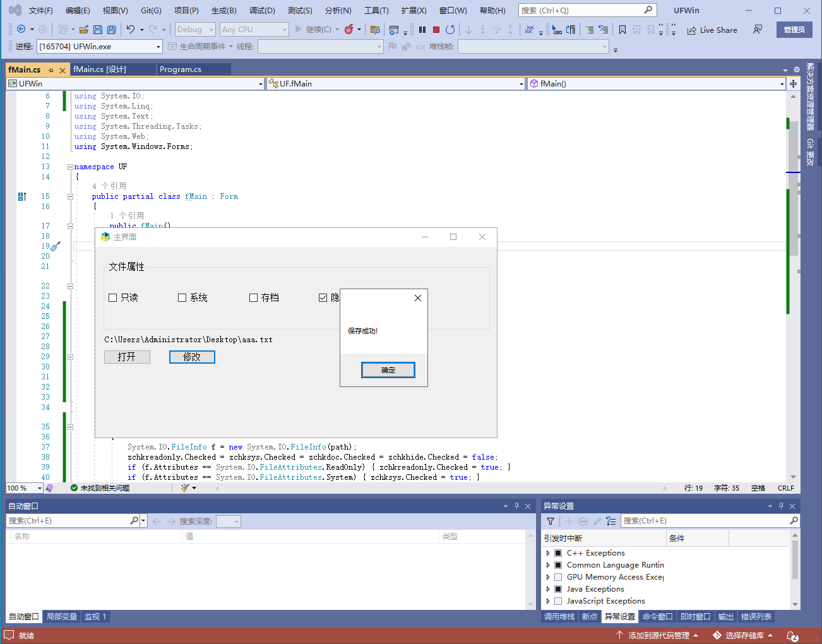Open the 调试(D) menu
Image resolution: width=822 pixels, height=644 pixels.
(262, 10)
